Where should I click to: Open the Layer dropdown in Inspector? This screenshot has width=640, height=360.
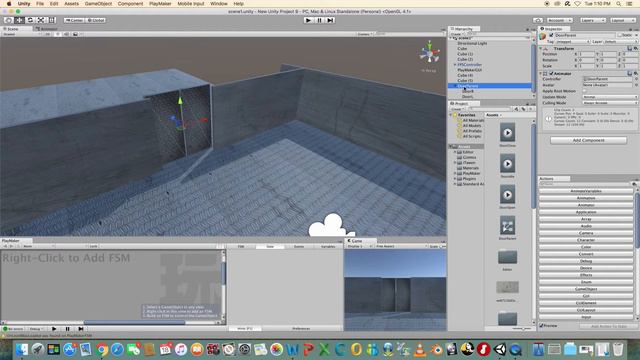click(620, 42)
